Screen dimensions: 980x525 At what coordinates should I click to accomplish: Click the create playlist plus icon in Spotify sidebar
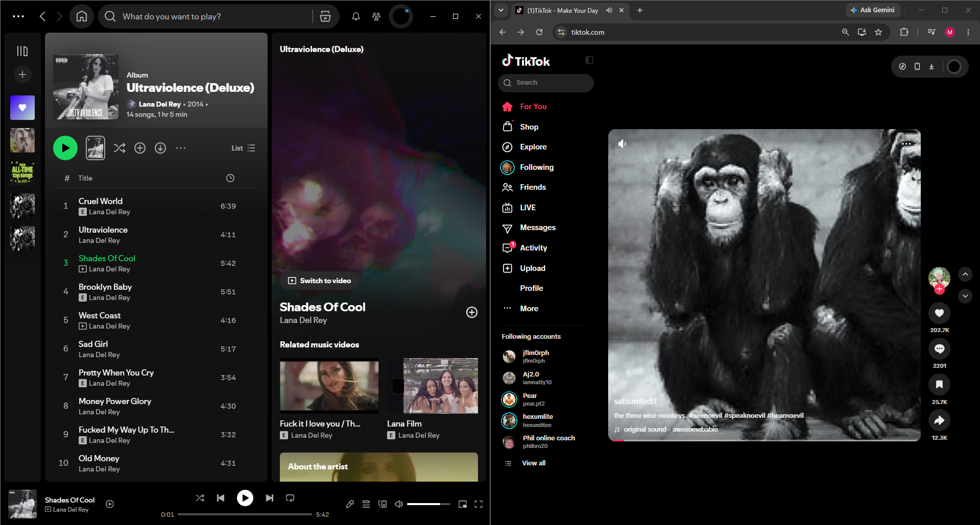22,74
